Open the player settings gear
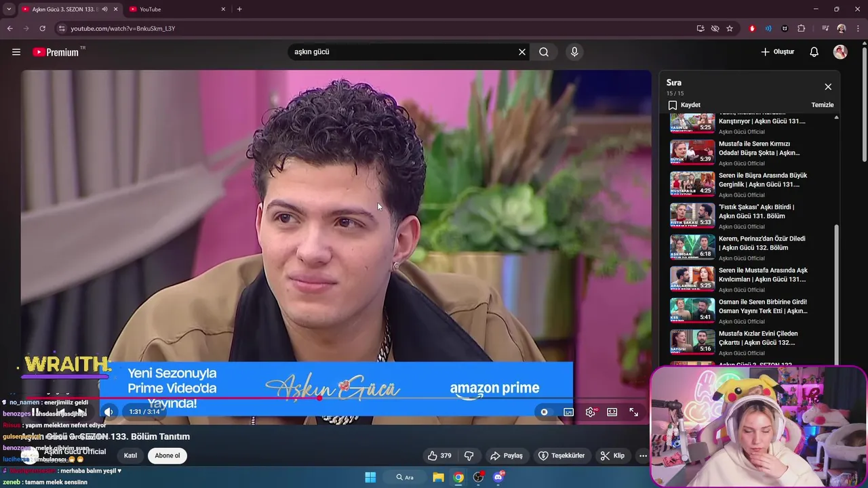 point(591,412)
